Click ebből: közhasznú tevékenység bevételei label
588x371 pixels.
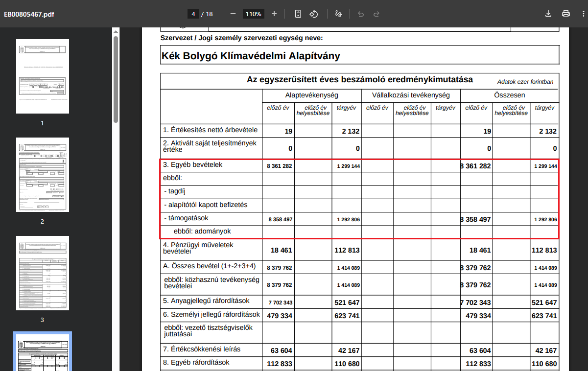click(212, 282)
